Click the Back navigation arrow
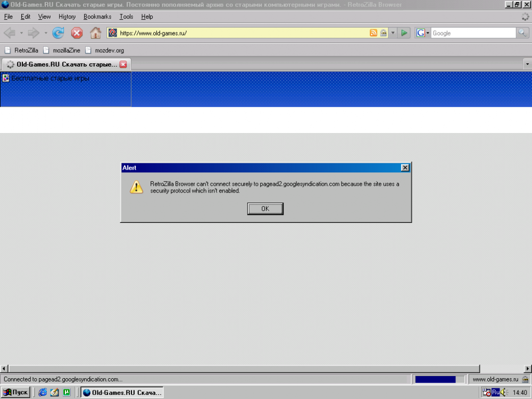Image resolution: width=532 pixels, height=399 pixels. 10,33
